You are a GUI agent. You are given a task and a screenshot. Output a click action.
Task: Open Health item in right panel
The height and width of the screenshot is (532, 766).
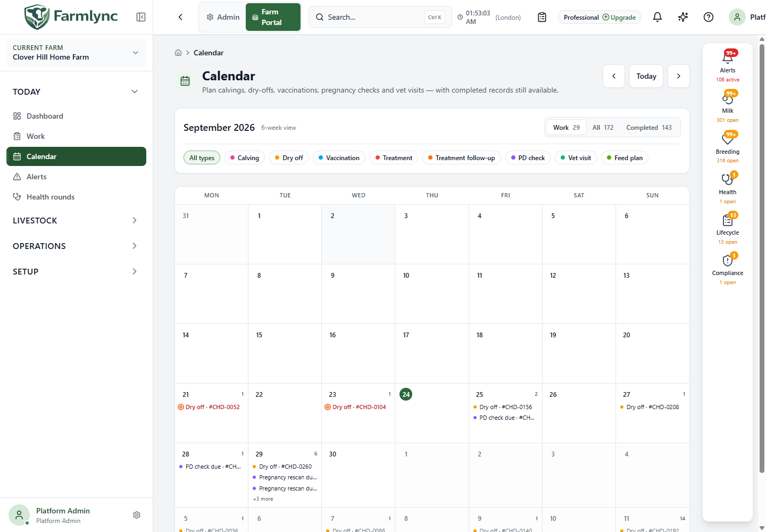click(x=728, y=187)
